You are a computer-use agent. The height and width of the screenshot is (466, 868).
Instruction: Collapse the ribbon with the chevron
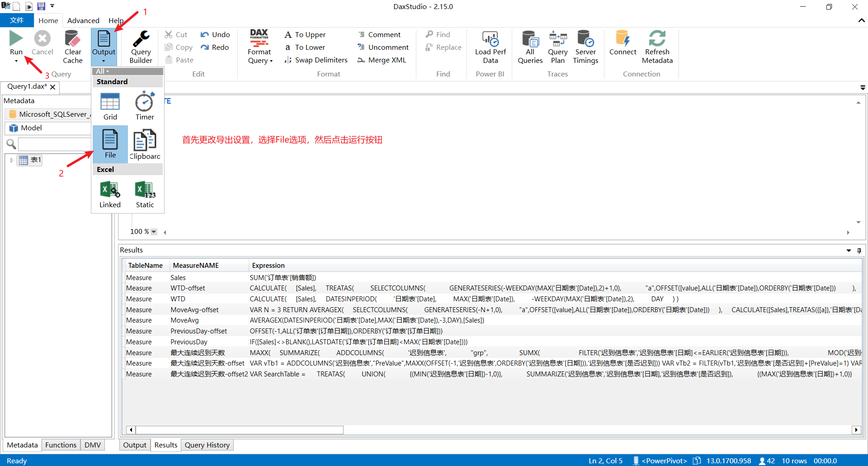click(861, 20)
